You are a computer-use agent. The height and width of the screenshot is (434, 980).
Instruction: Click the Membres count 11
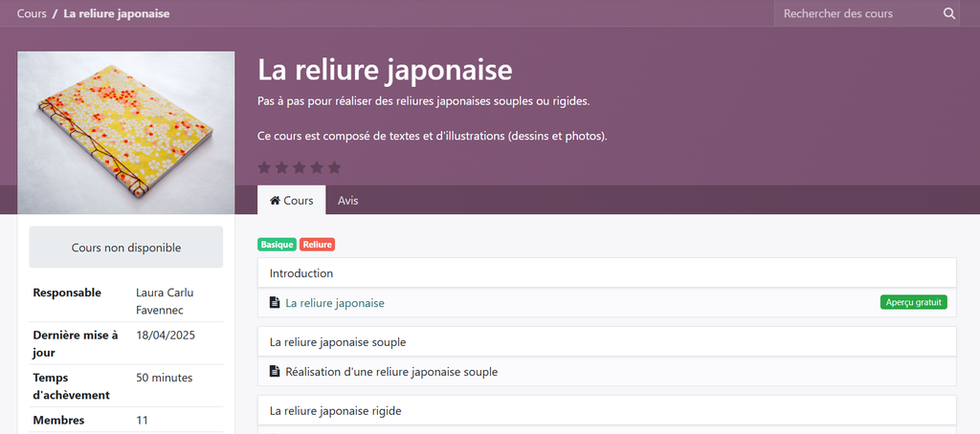142,420
